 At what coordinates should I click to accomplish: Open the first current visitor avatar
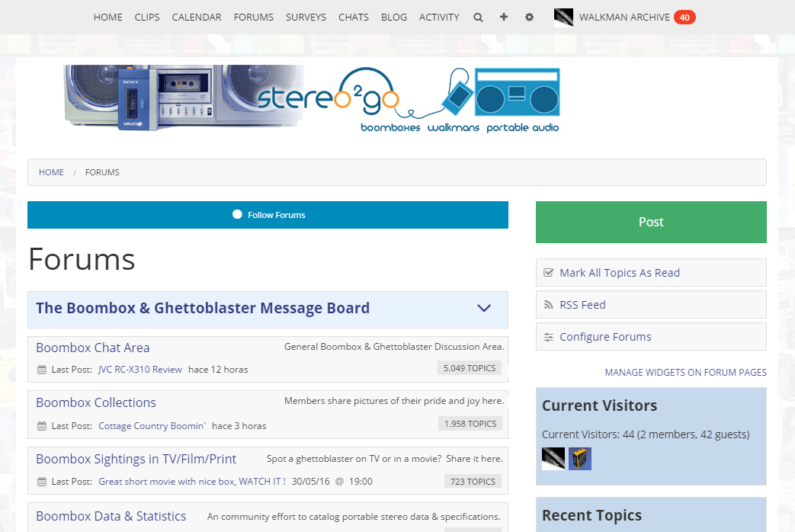[x=553, y=459]
